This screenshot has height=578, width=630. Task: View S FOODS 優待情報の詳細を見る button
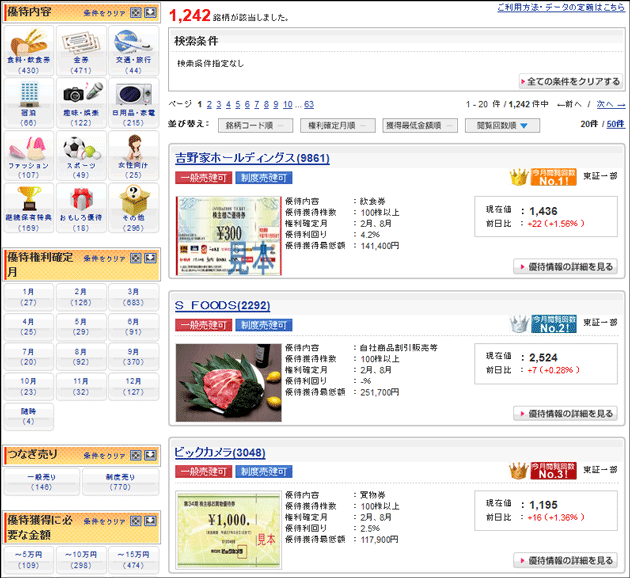tap(565, 414)
